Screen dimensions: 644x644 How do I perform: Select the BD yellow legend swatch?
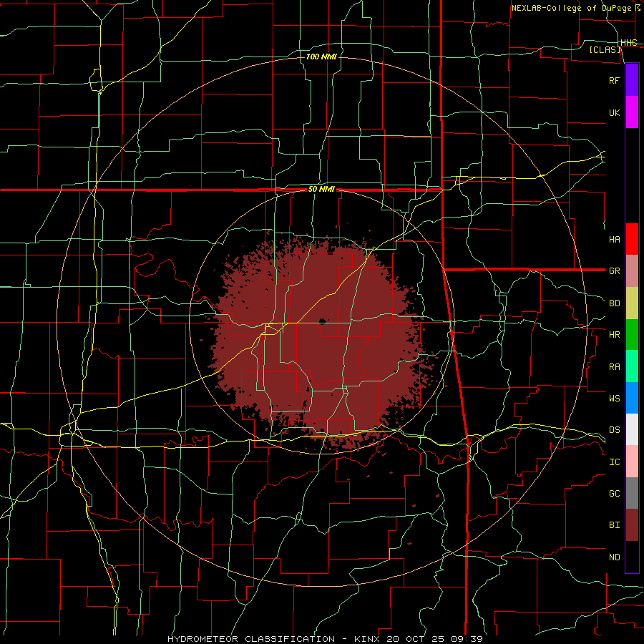point(632,303)
